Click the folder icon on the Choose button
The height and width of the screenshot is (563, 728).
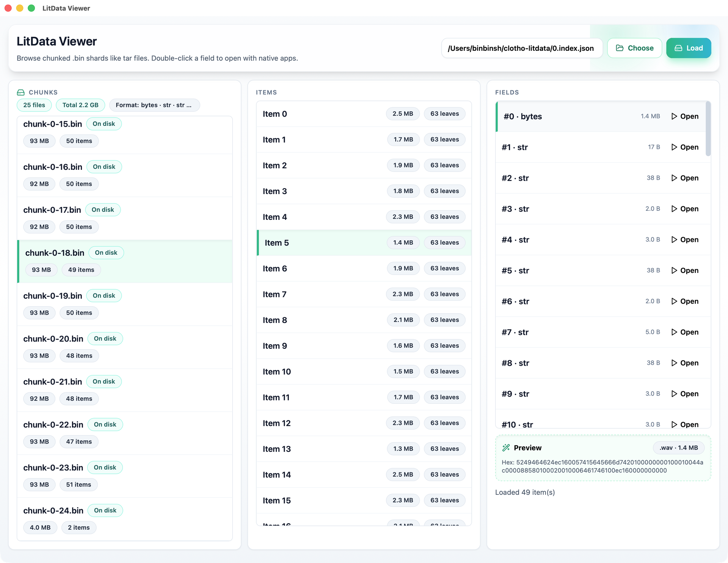pyautogui.click(x=620, y=48)
